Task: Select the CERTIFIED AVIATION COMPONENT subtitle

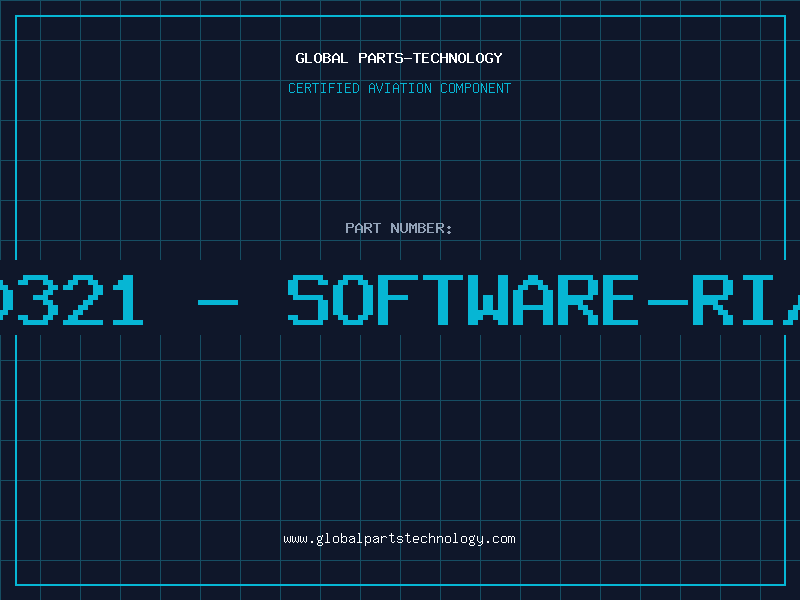Action: click(399, 89)
